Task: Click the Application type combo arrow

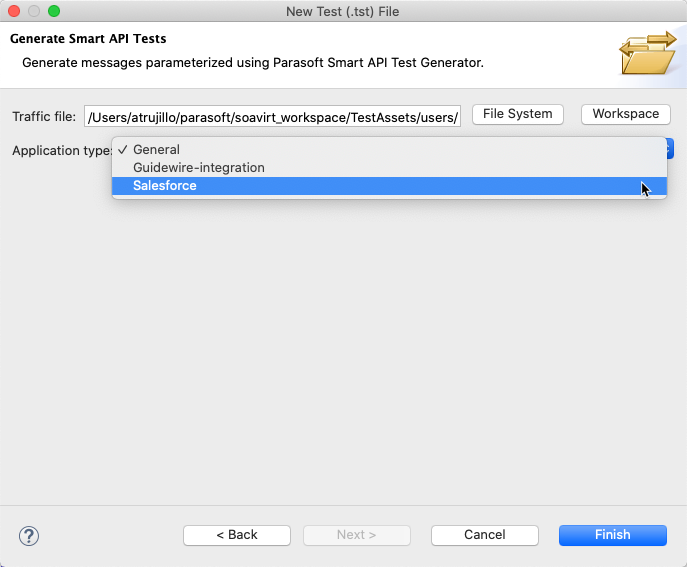Action: coord(670,149)
